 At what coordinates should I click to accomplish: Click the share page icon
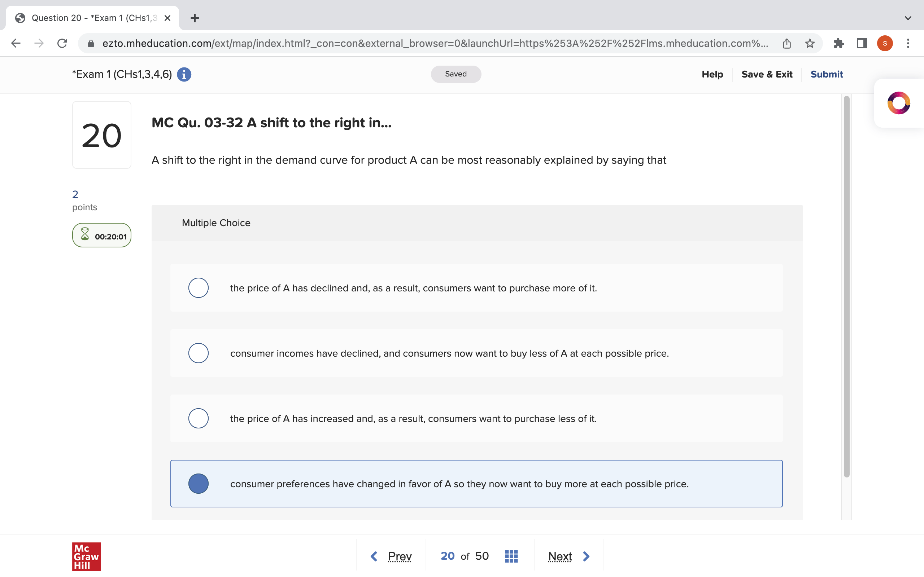coord(786,44)
